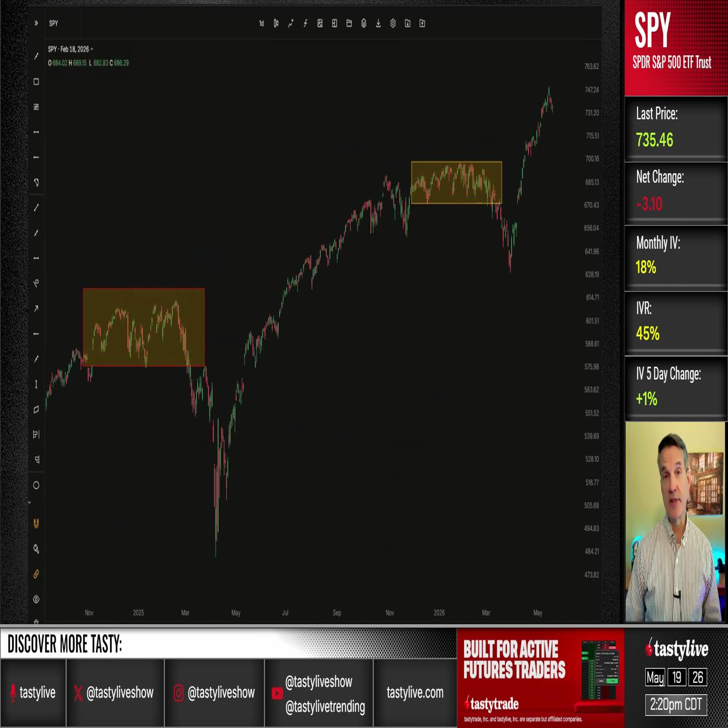
Task: Click the Jul label on the time axis
Action: point(285,613)
